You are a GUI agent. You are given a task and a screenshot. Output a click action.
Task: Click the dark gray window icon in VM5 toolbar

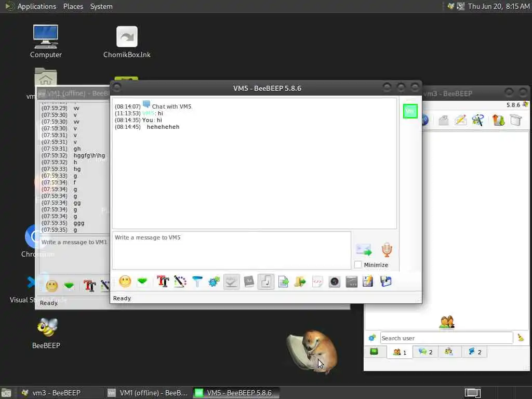click(x=352, y=282)
